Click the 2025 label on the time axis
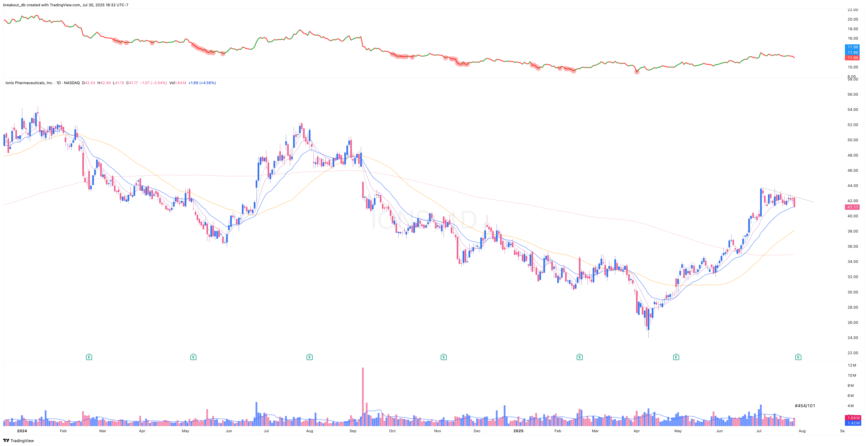This screenshot has width=868, height=446. pos(518,431)
